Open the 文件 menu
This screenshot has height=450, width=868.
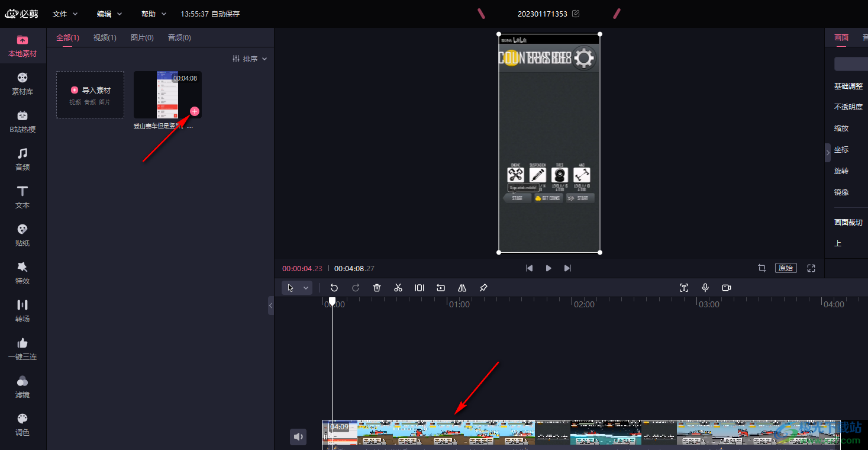tap(64, 14)
